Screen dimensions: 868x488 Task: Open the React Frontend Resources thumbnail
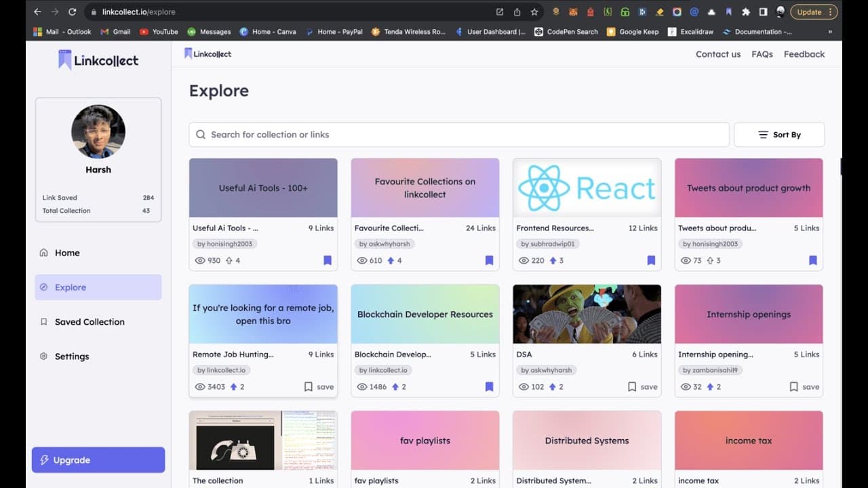(x=587, y=188)
